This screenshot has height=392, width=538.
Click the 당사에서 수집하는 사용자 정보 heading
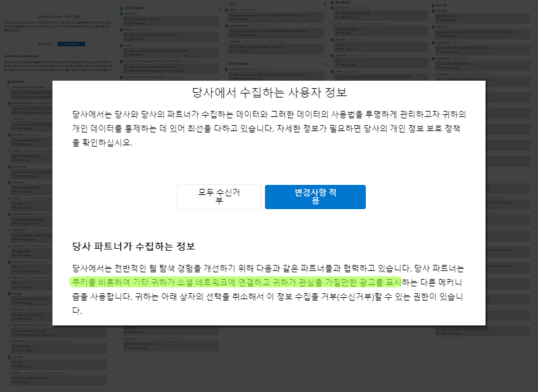(x=269, y=92)
